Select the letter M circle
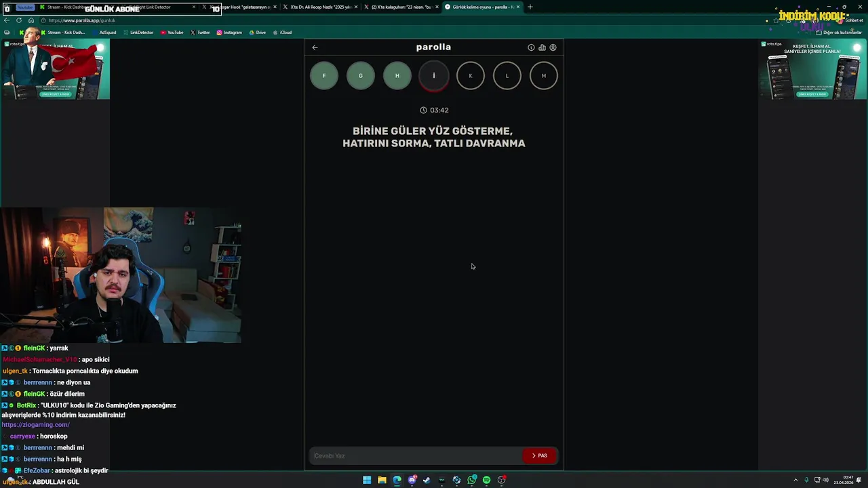 (x=543, y=75)
